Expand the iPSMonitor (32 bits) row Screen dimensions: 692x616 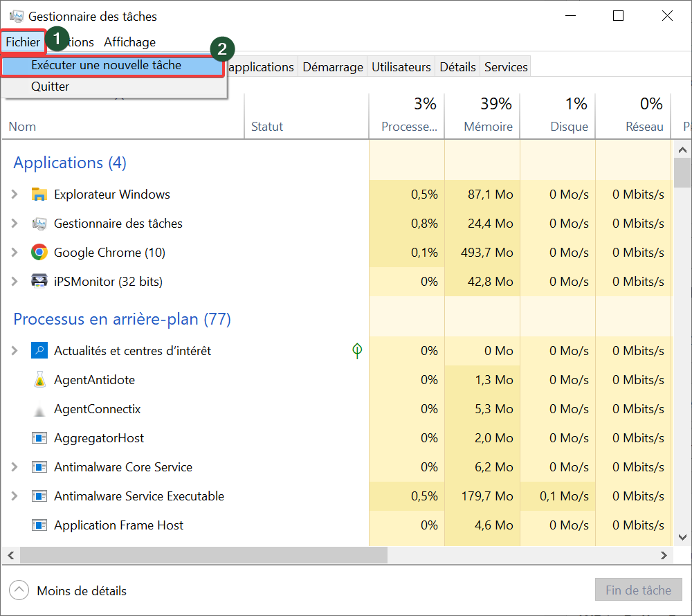click(x=15, y=282)
